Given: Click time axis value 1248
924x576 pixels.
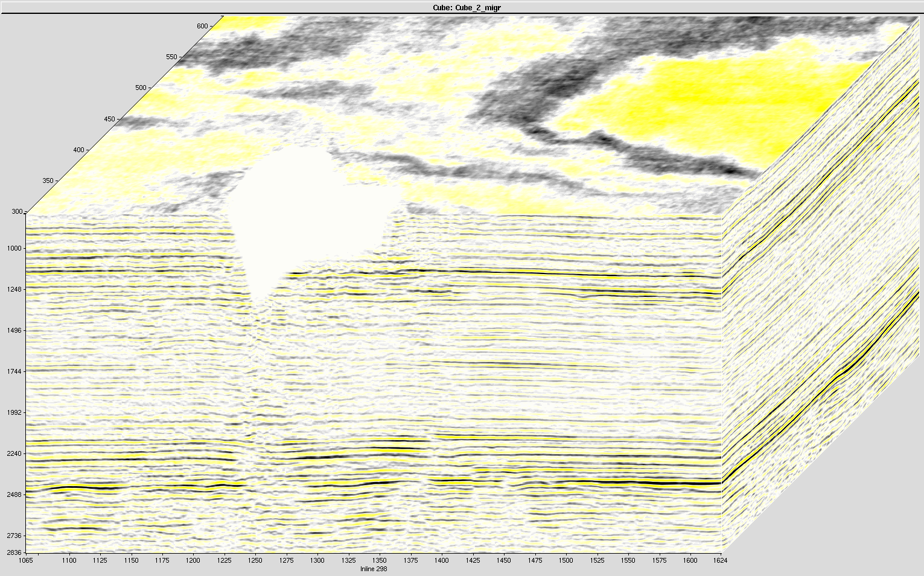Looking at the screenshot, I should click(14, 289).
